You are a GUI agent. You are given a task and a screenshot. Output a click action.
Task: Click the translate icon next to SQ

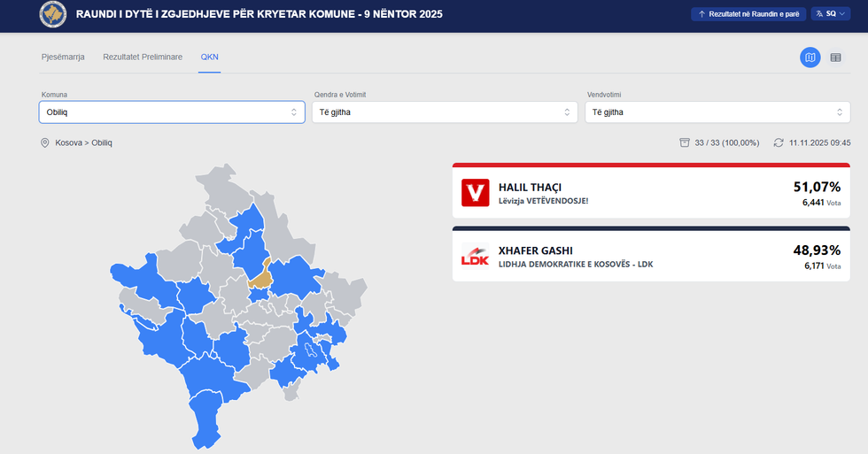click(819, 14)
